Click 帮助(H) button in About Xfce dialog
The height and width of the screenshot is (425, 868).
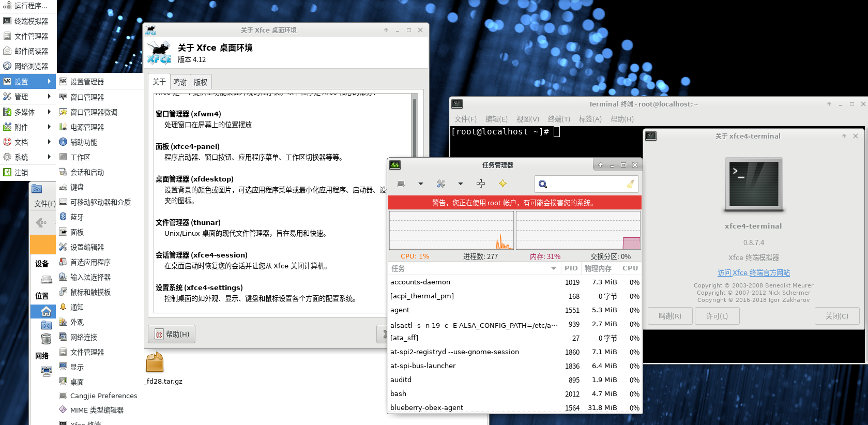172,334
